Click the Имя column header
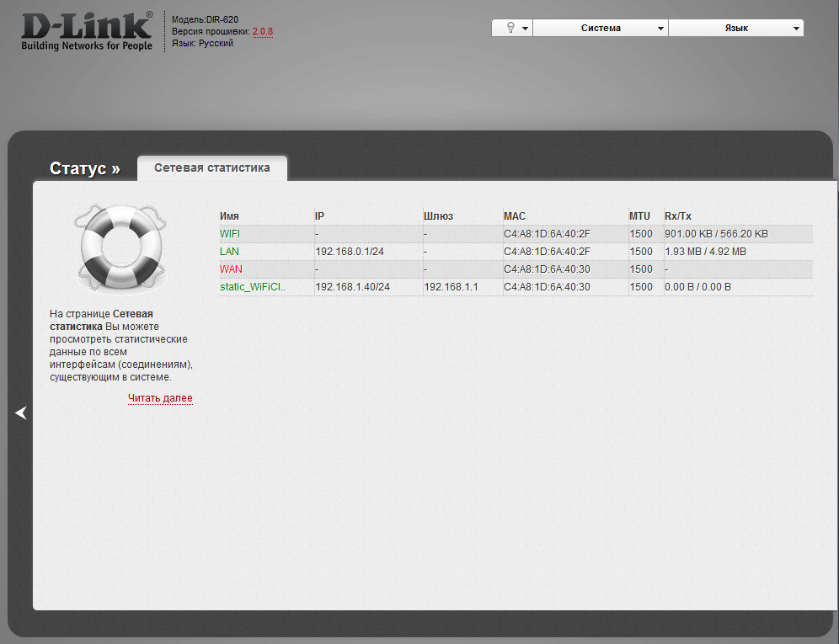 tap(229, 216)
